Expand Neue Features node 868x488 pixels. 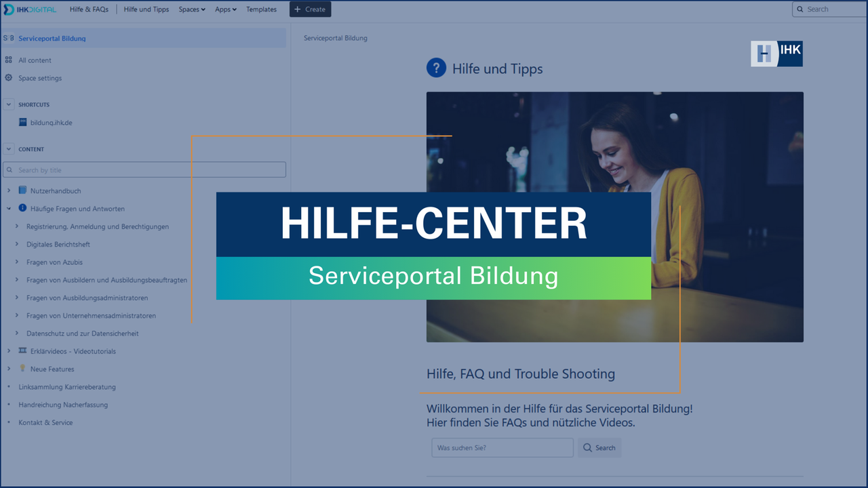(9, 369)
